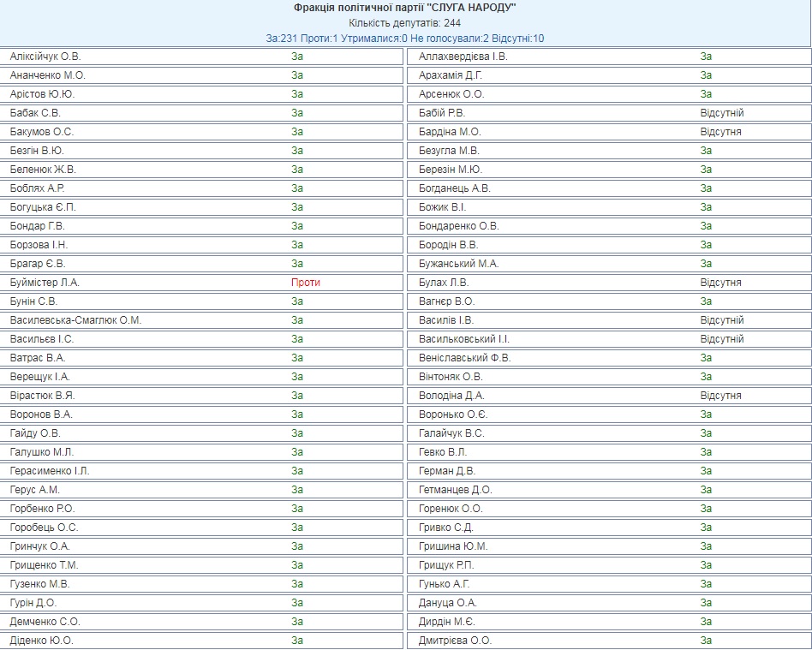Click deputy Ватрас В.А.
The width and height of the screenshot is (812, 650).
click(x=38, y=358)
